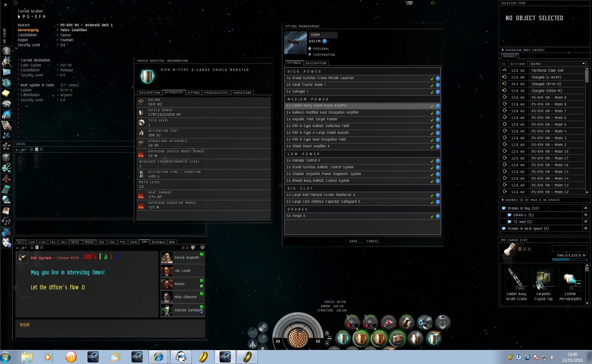This screenshot has width=592, height=364.
Task: Open the Character Sheet from the Neocom
Action: point(6,50)
